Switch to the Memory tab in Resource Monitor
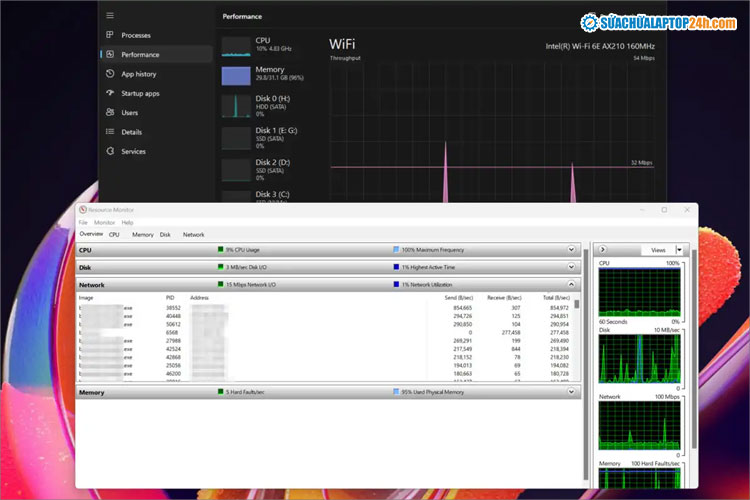This screenshot has width=750, height=500. [143, 234]
